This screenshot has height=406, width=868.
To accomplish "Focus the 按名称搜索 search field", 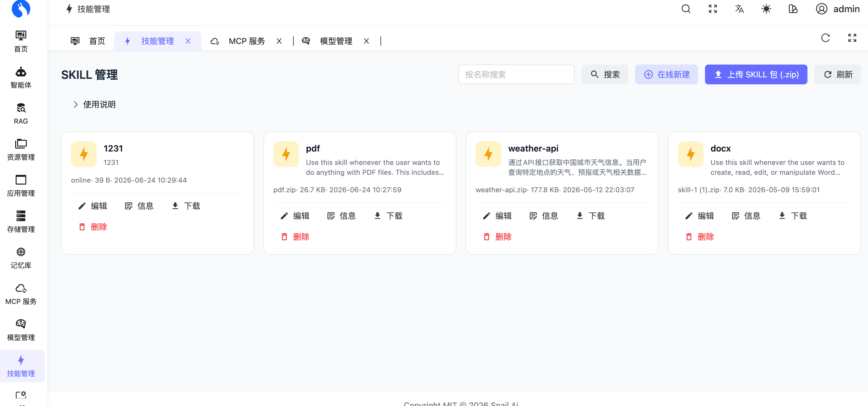I will 516,74.
